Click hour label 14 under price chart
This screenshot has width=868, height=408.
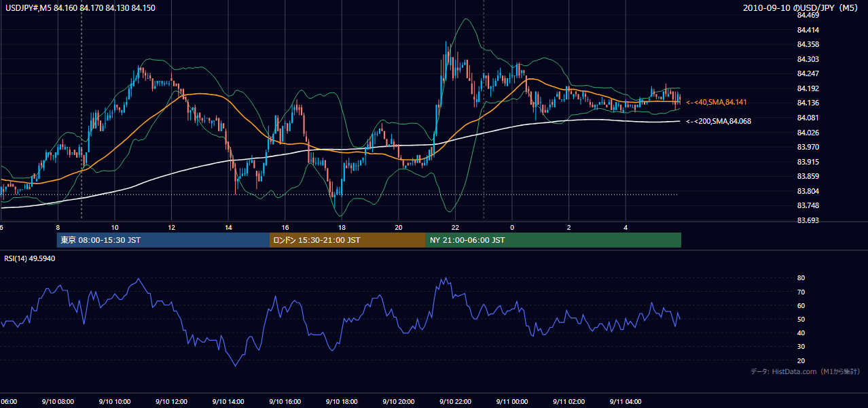tap(229, 228)
